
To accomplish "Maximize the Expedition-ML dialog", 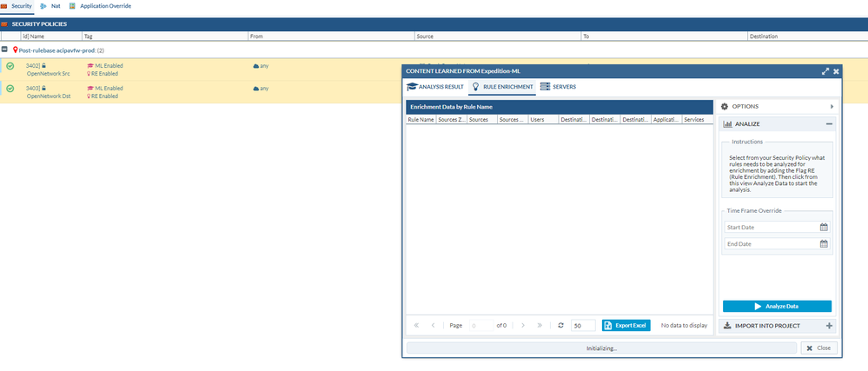I will pyautogui.click(x=825, y=71).
